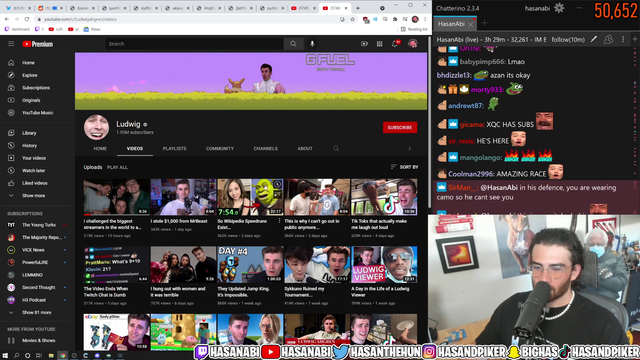Open 'They Updated Jump King' video thumbnail
The height and width of the screenshot is (360, 640).
click(250, 264)
